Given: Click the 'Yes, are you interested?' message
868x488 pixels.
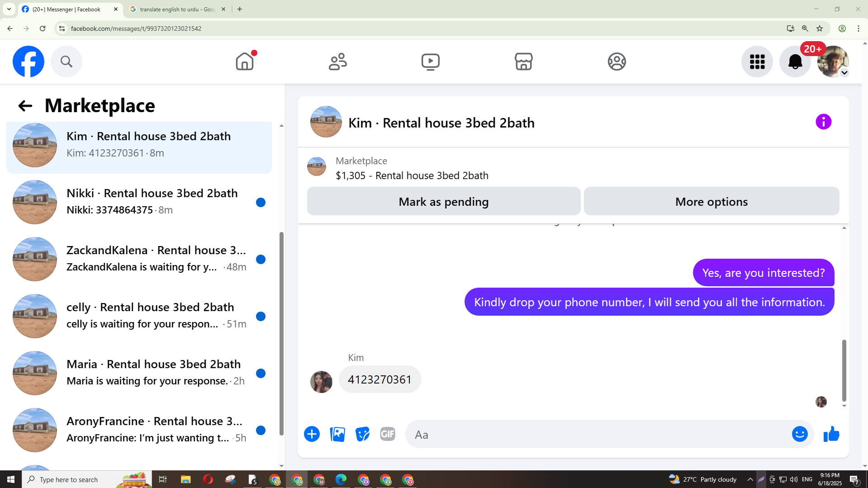Looking at the screenshot, I should click(764, 273).
